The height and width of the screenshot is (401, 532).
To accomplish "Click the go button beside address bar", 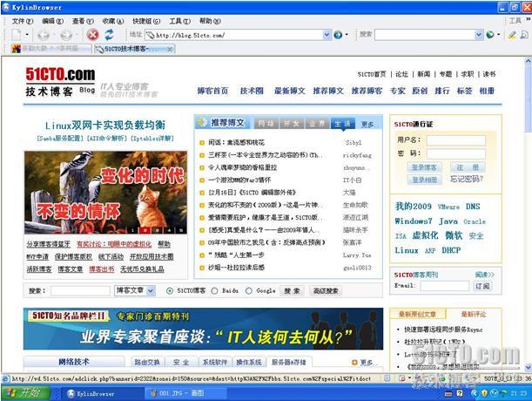I will [x=338, y=35].
